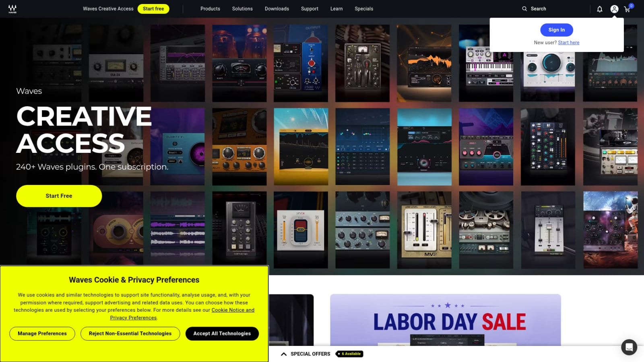Click the CREATIVE ACCESS headline

(x=84, y=130)
